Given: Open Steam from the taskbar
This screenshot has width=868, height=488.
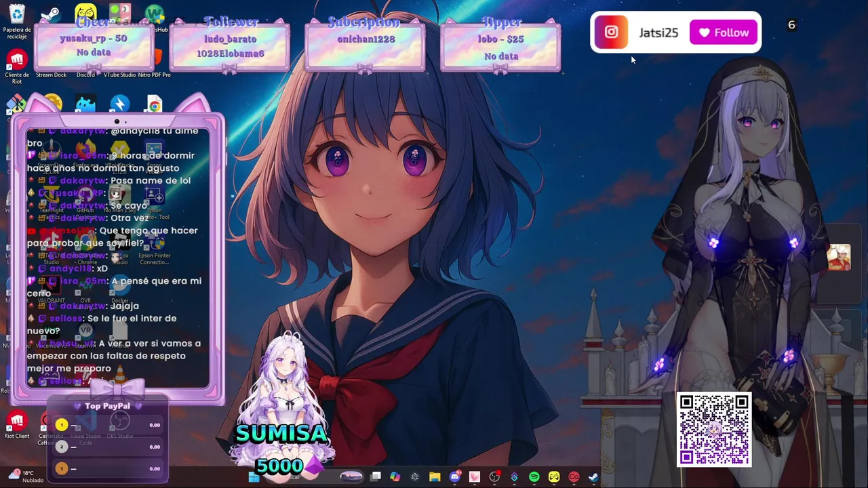Looking at the screenshot, I should 593,477.
